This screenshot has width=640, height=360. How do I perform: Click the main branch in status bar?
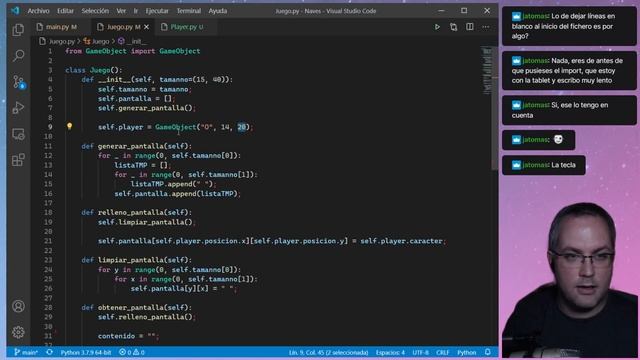coord(26,352)
